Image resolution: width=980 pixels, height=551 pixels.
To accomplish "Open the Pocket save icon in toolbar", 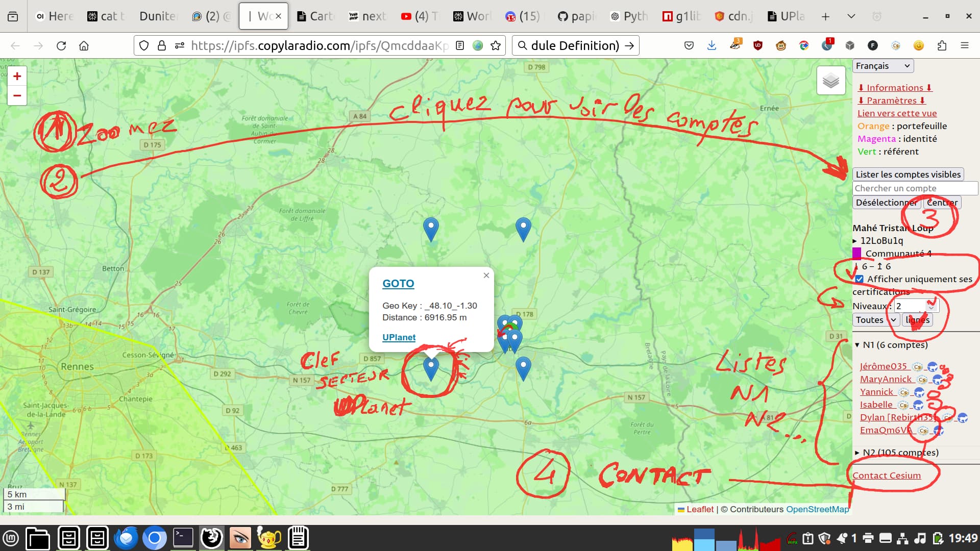I will (689, 46).
